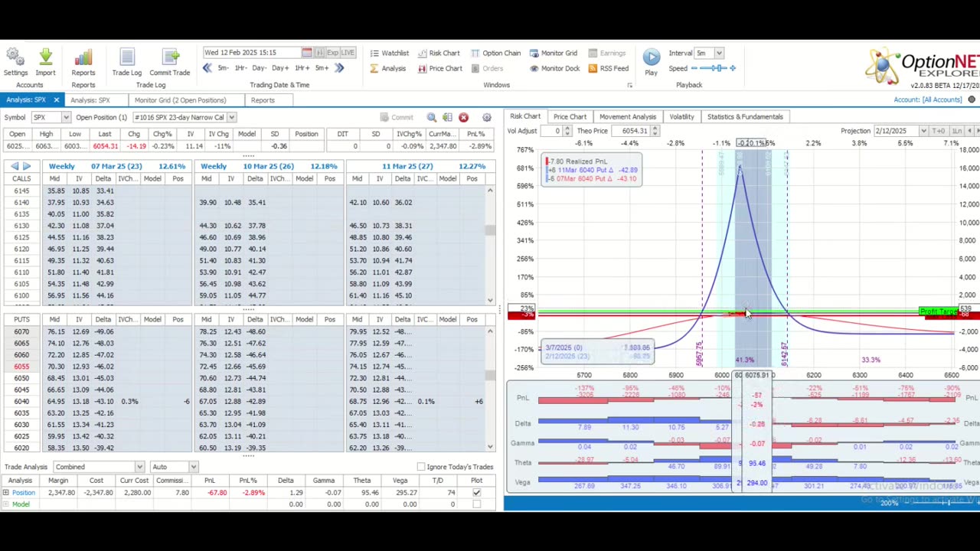Open the Watchlist window
Image resolution: width=980 pixels, height=551 pixels.
pyautogui.click(x=389, y=53)
